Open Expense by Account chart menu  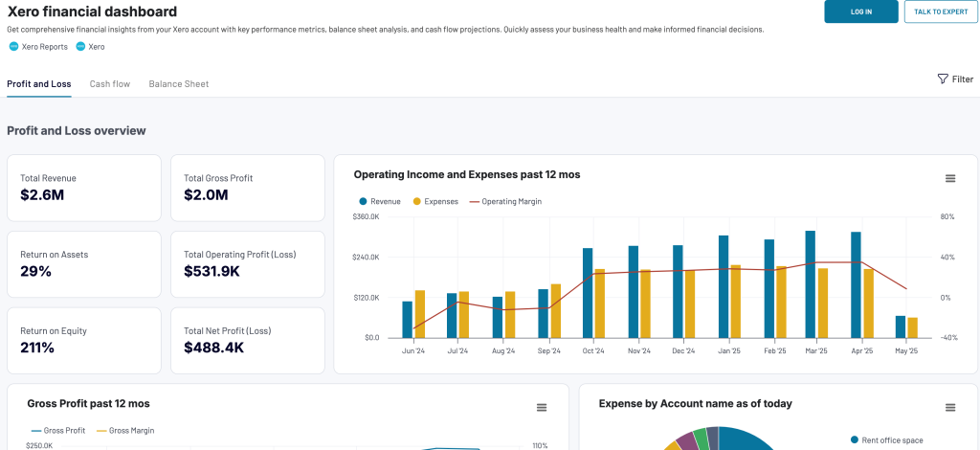[950, 408]
